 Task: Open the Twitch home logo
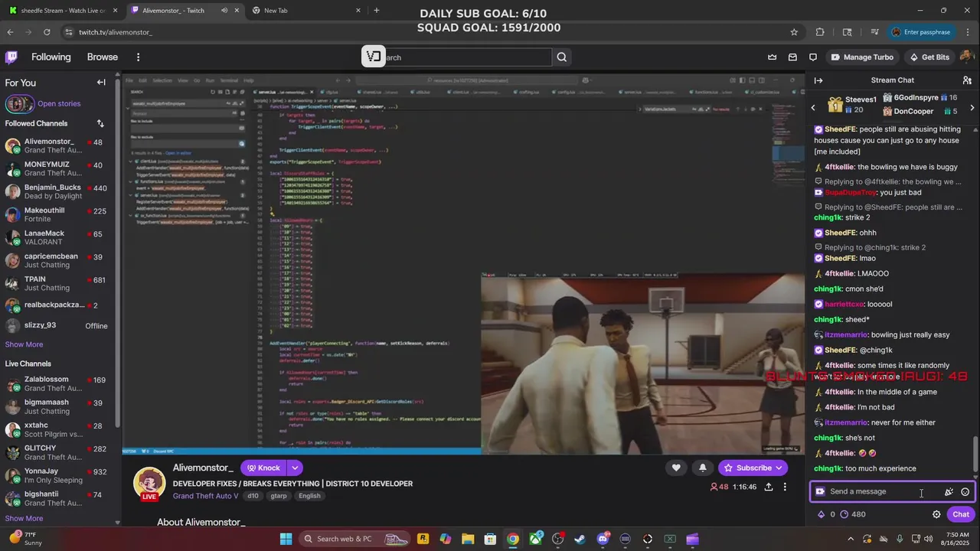[11, 57]
